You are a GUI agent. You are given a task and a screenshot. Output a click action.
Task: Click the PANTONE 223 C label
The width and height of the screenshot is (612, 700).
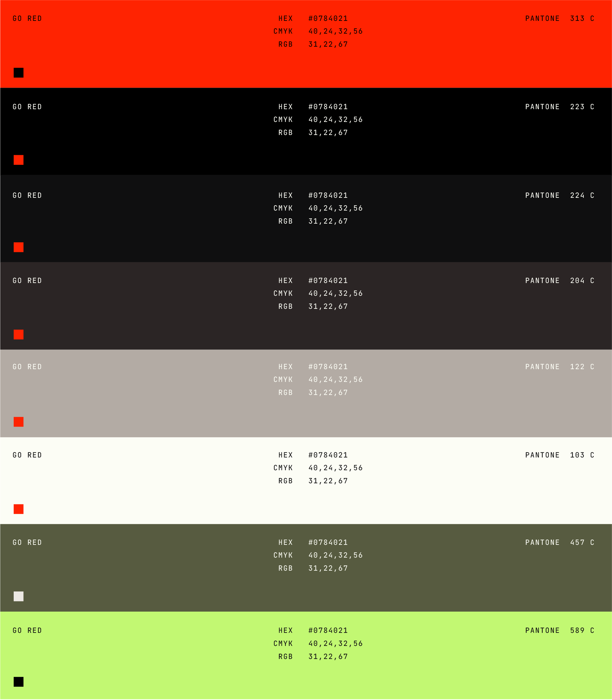click(560, 107)
